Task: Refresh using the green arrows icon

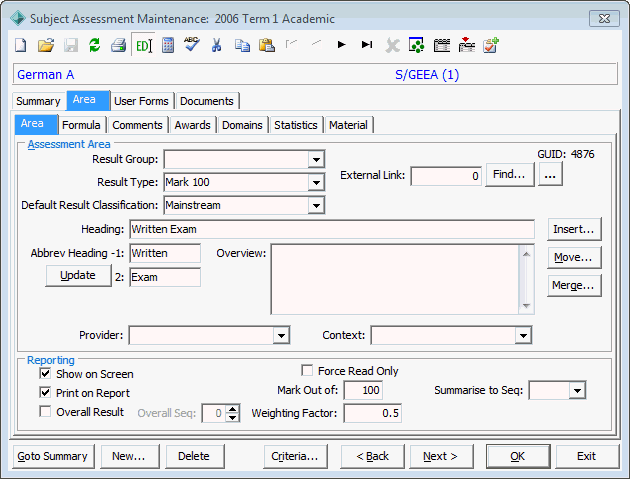Action: [94, 45]
